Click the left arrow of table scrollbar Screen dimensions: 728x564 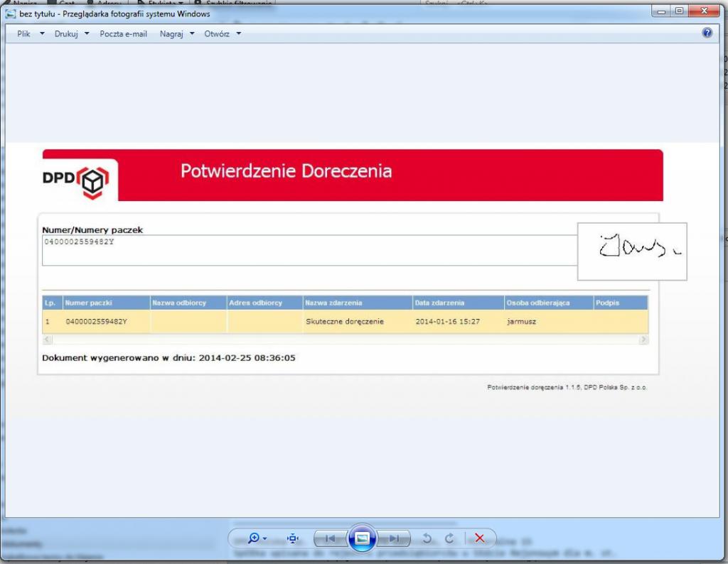pos(47,340)
